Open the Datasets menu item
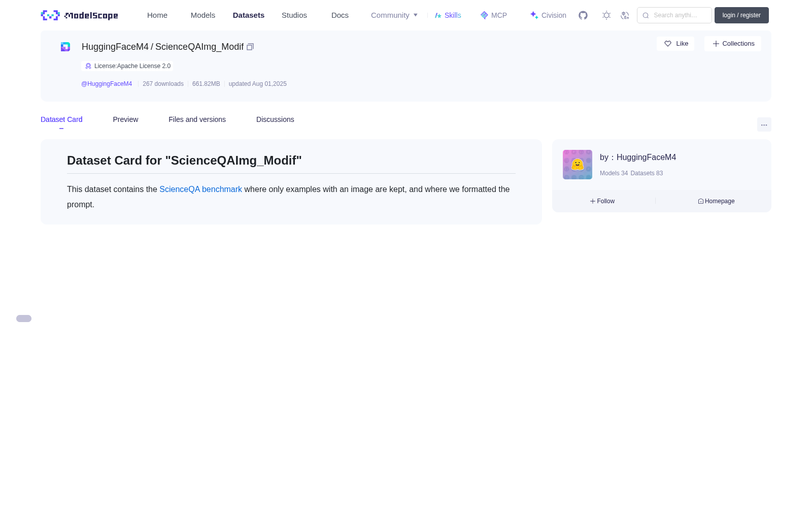Viewport: 812px width, 508px height. point(249,15)
